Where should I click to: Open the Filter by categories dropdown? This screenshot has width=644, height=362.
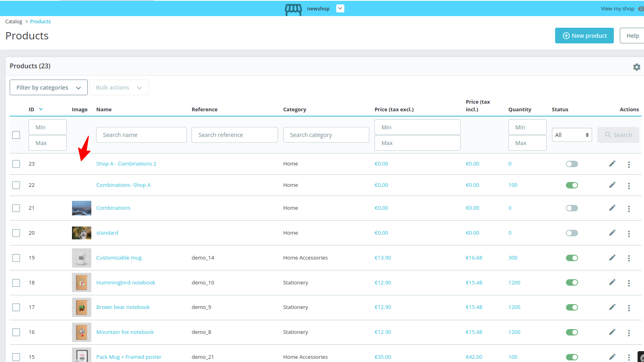click(48, 87)
